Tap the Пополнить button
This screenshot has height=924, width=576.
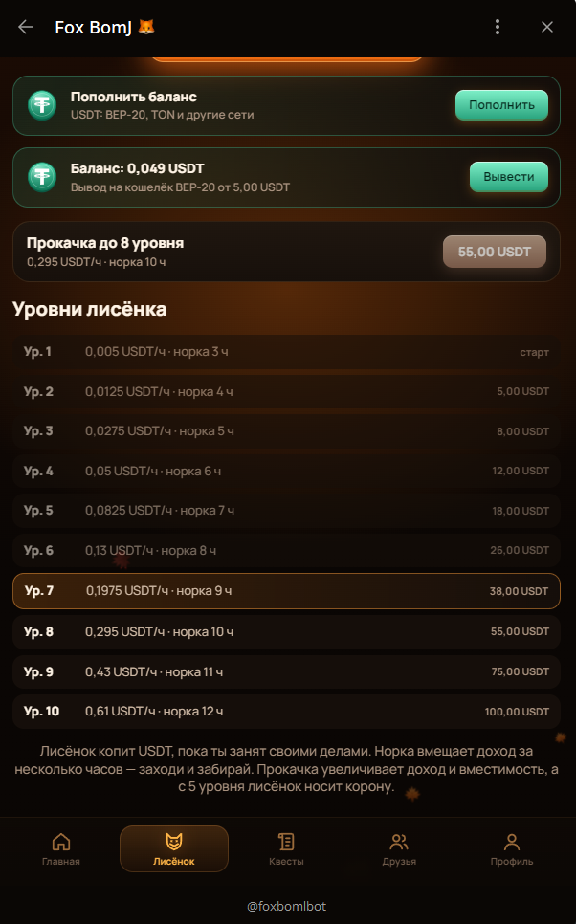pyautogui.click(x=501, y=105)
